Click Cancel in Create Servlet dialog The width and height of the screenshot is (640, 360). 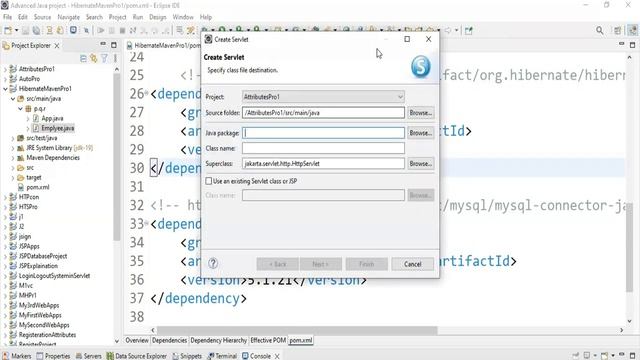click(x=412, y=264)
